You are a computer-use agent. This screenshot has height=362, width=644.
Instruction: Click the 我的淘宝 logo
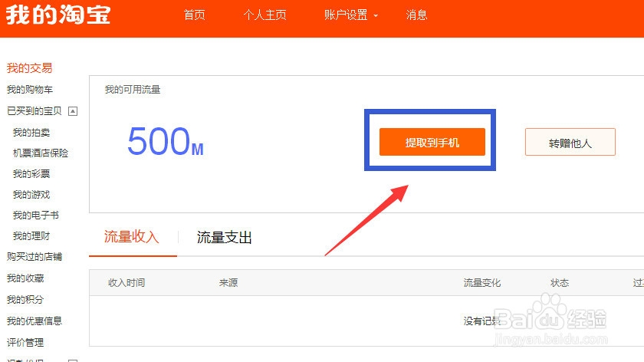(58, 15)
